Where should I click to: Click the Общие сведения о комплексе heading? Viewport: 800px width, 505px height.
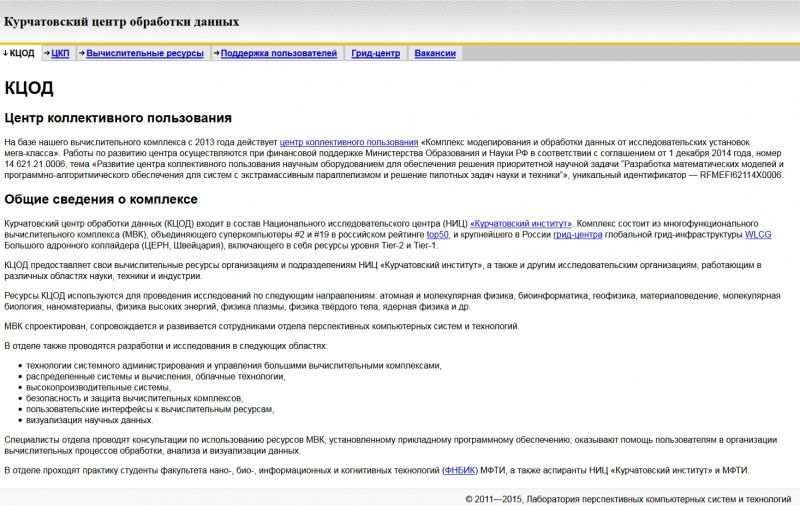(x=101, y=199)
